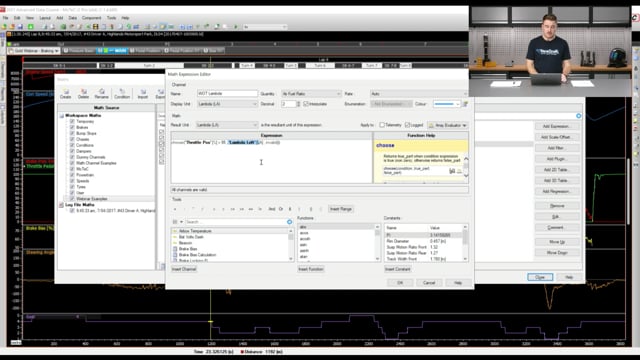Click OK in Math Expression Editor
The height and width of the screenshot is (360, 640).
pyautogui.click(x=400, y=282)
